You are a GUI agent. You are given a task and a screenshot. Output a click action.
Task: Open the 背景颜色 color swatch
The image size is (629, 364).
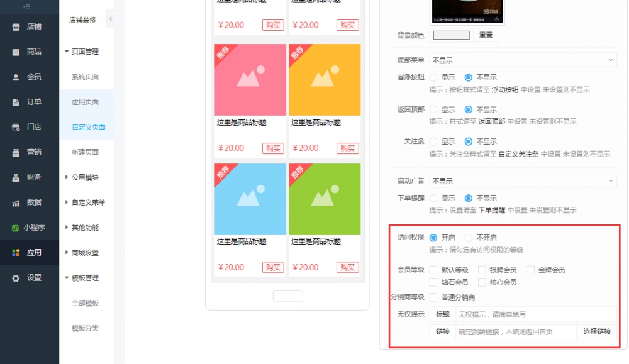click(451, 35)
